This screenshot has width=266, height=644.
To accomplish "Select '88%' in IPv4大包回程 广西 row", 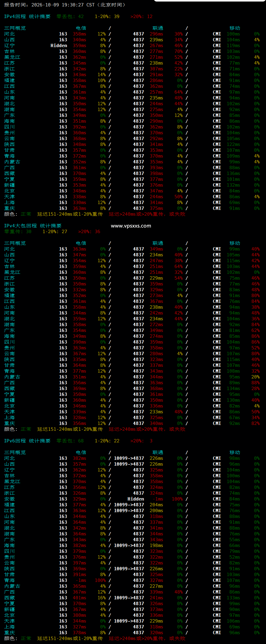I will pyautogui.click(x=256, y=383).
